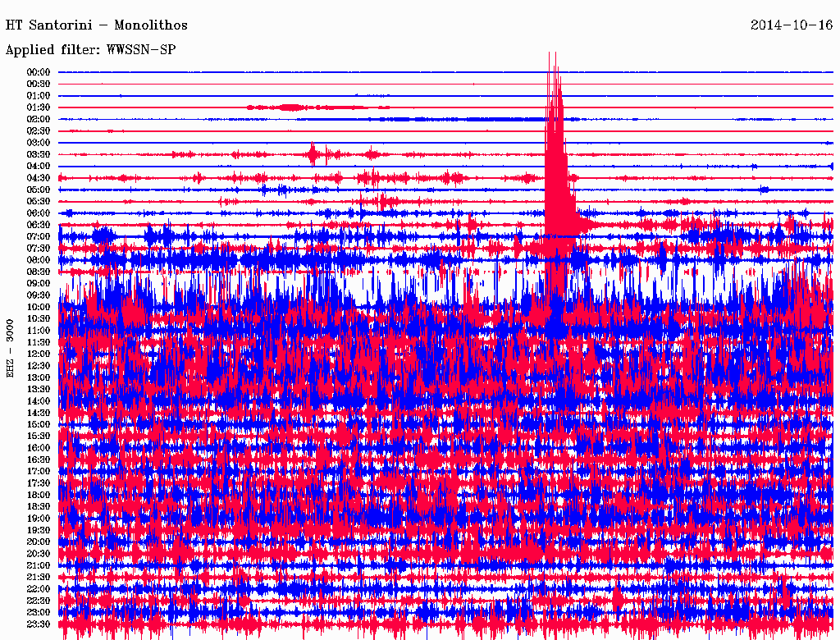Click the '12:00' time label
This screenshot has height=640, width=840.
coord(39,354)
